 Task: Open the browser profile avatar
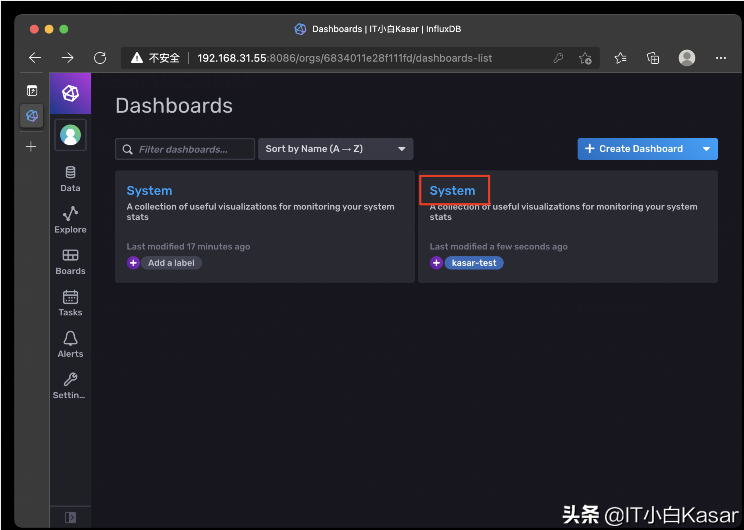pyautogui.click(x=687, y=58)
